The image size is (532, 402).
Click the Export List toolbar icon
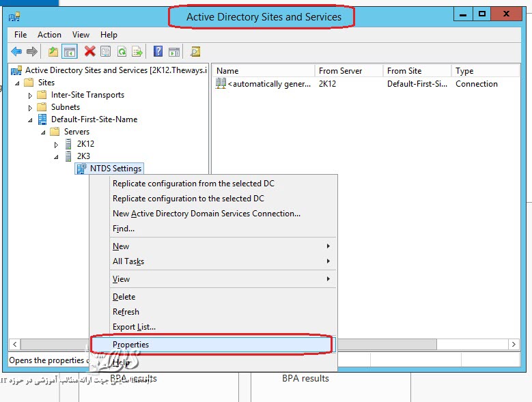[x=137, y=52]
